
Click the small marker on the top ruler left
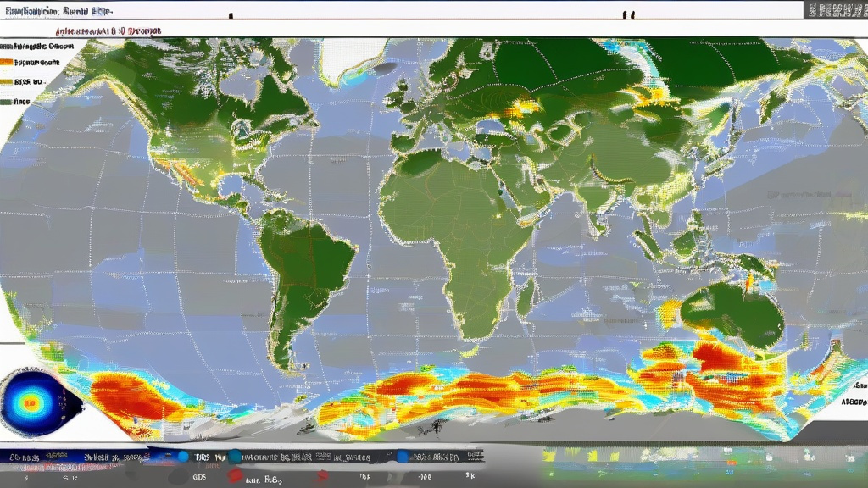(230, 14)
